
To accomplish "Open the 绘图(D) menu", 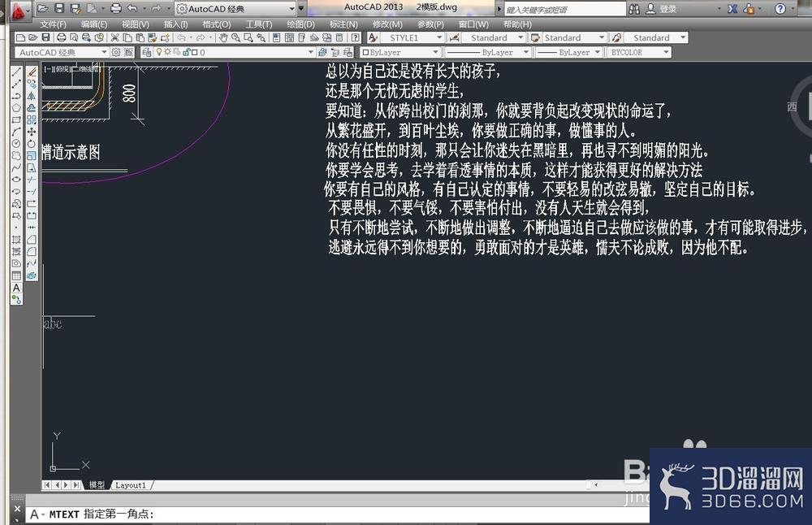I will [x=300, y=24].
